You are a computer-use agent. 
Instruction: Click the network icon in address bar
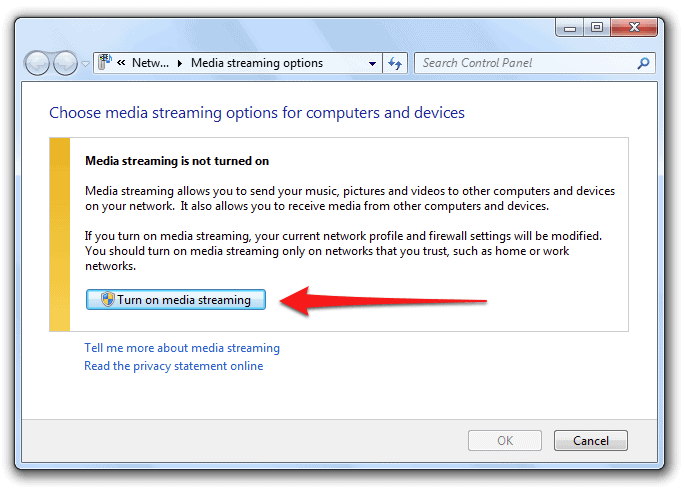105,63
